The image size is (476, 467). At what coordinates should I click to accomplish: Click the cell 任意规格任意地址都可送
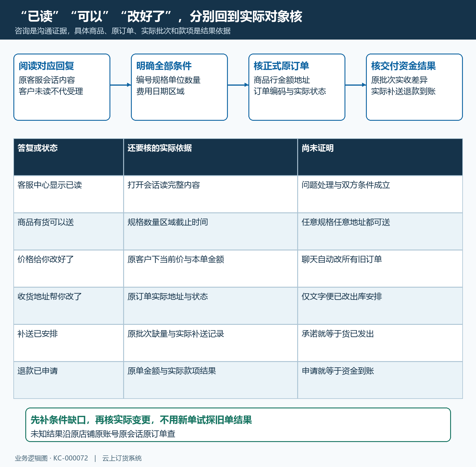(x=380, y=231)
